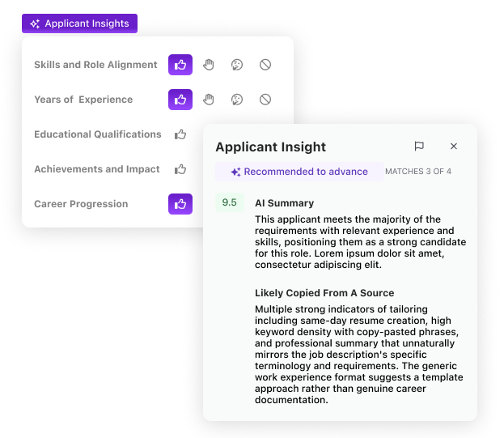Select thumbs-up for Skills and Role Alignment
This screenshot has height=438, width=504.
(180, 65)
